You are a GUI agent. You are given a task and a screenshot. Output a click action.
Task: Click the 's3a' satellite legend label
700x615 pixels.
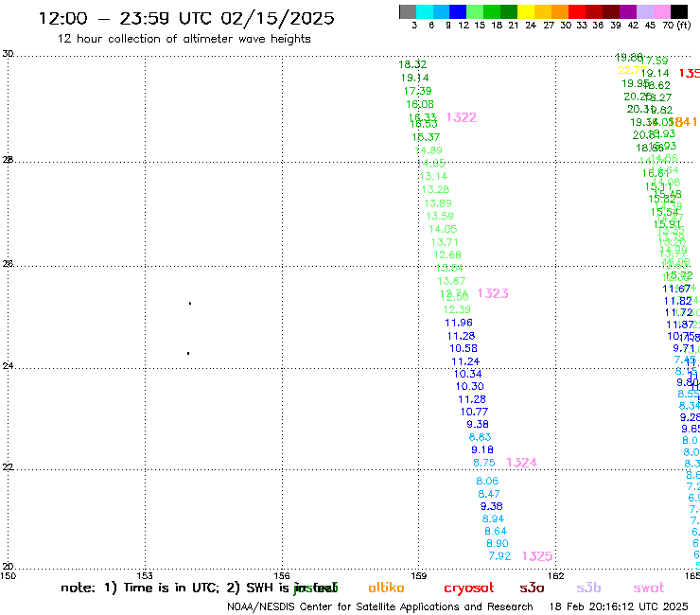click(x=532, y=588)
